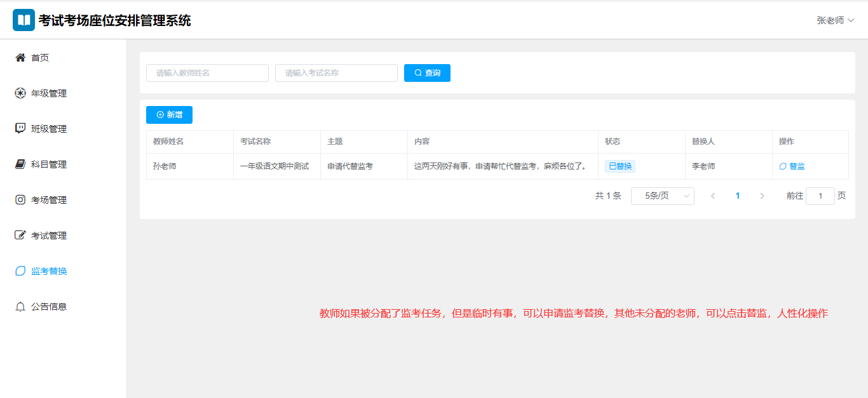The image size is (868, 398).
Task: Click the 新增 add button
Action: 169,115
